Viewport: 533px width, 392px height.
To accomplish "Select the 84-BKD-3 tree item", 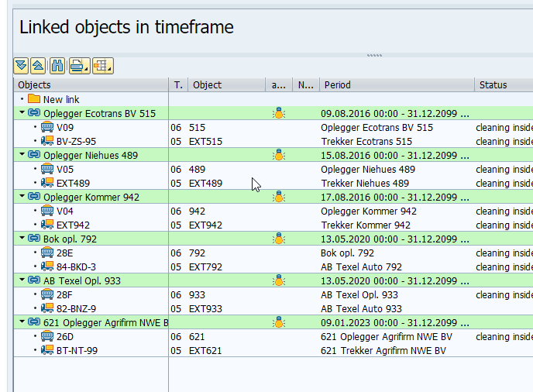I will [76, 266].
